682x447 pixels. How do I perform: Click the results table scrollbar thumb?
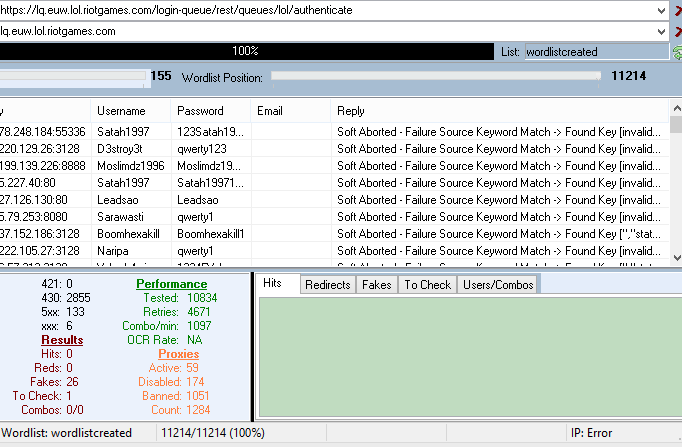coord(677,125)
